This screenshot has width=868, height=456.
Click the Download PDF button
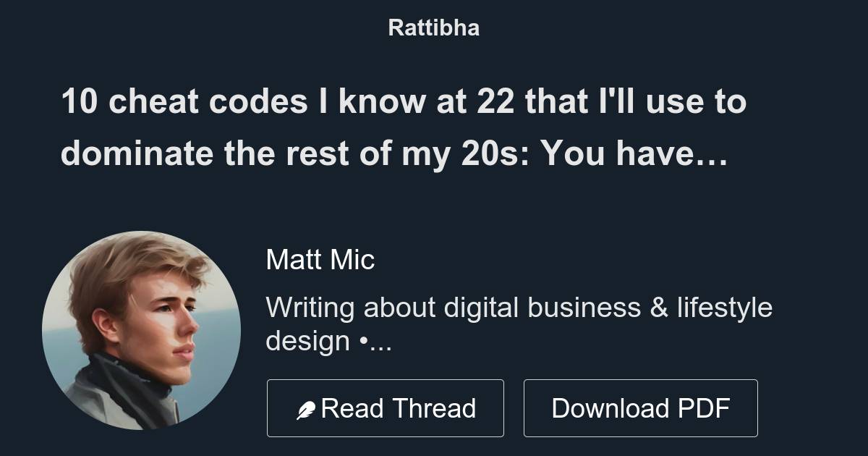pos(642,408)
